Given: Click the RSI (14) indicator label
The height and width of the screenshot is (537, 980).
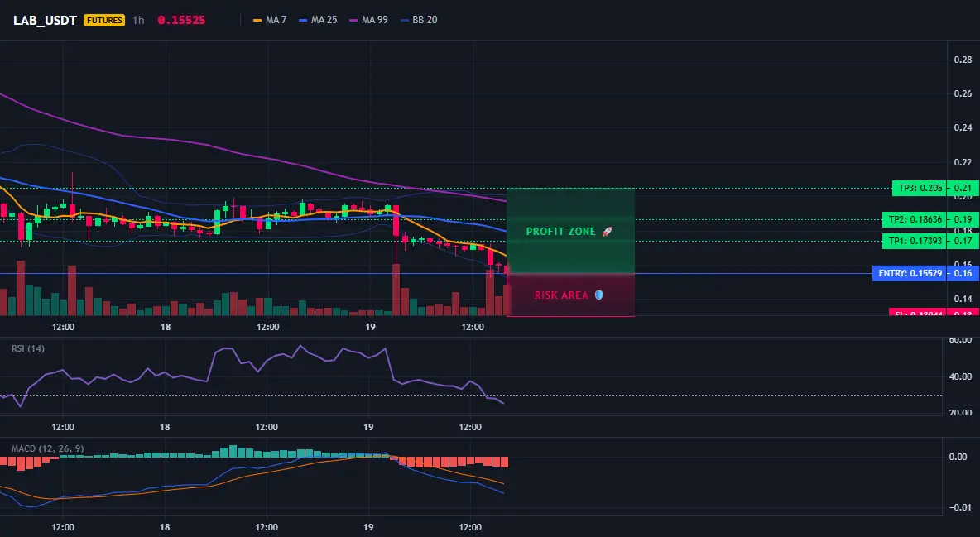Looking at the screenshot, I should pos(28,348).
